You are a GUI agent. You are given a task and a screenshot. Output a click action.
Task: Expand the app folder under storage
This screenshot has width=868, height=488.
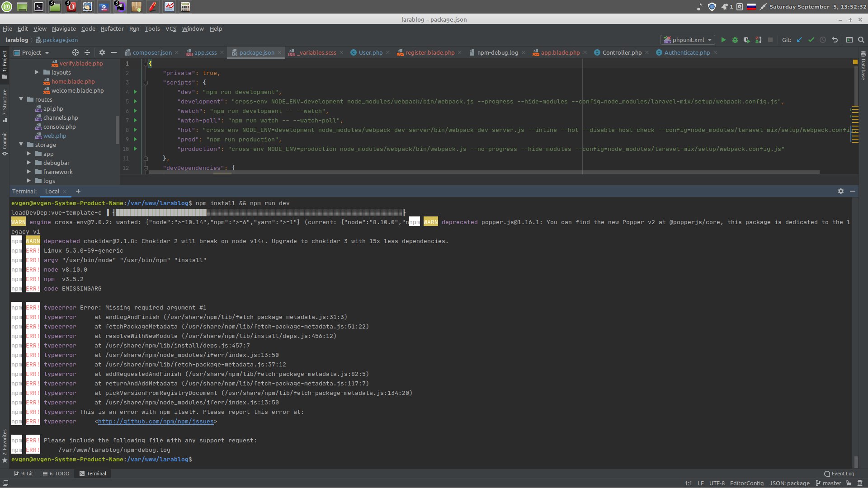click(x=29, y=154)
